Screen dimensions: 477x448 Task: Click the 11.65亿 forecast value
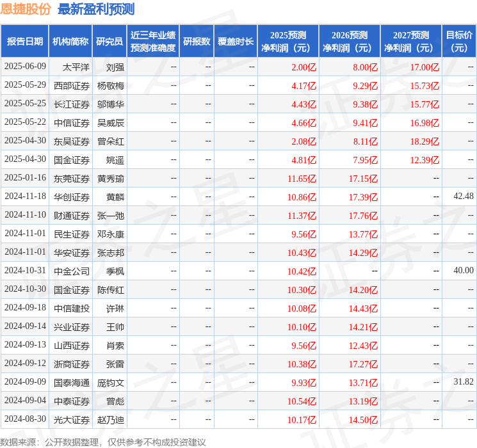click(302, 178)
